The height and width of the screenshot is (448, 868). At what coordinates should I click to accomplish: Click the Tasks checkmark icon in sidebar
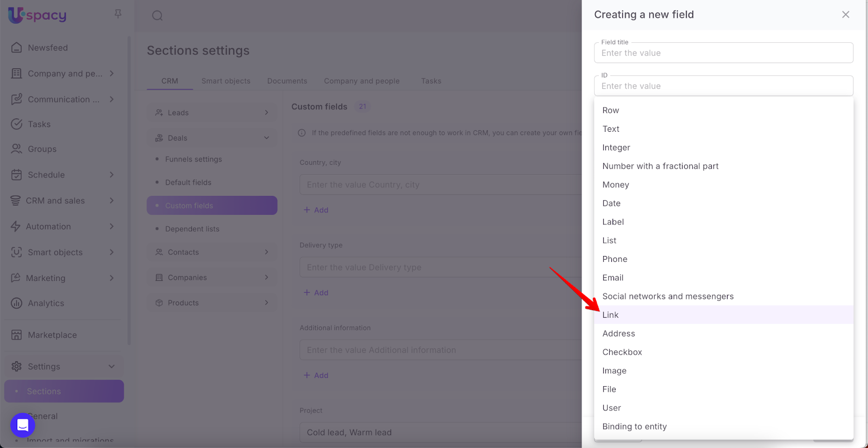tap(17, 124)
